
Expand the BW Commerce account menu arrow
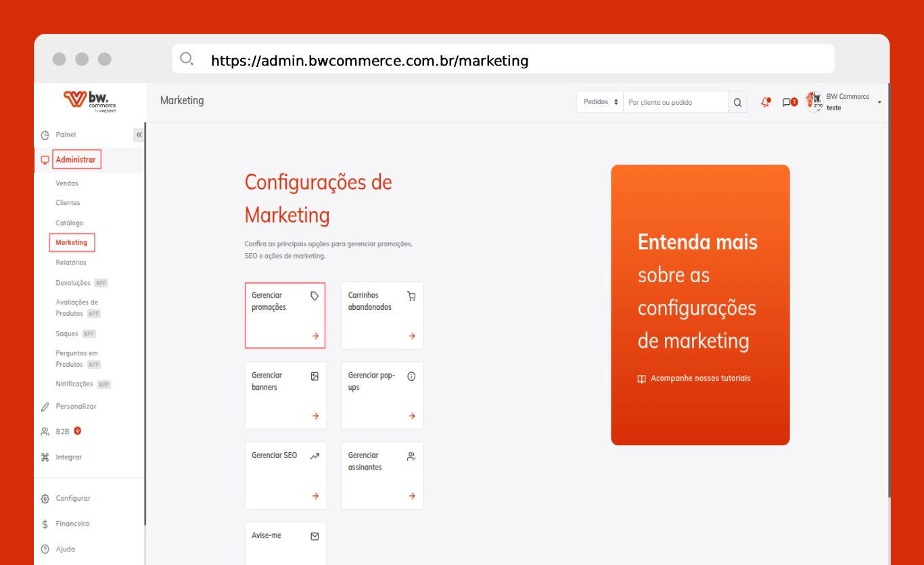tap(879, 102)
